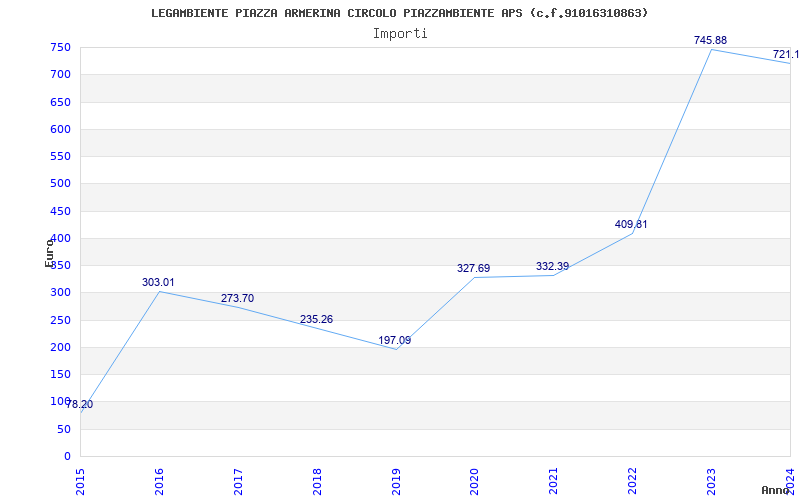Image resolution: width=800 pixels, height=500 pixels.
Task: Click the 700 y-axis tick label
Action: [60, 74]
